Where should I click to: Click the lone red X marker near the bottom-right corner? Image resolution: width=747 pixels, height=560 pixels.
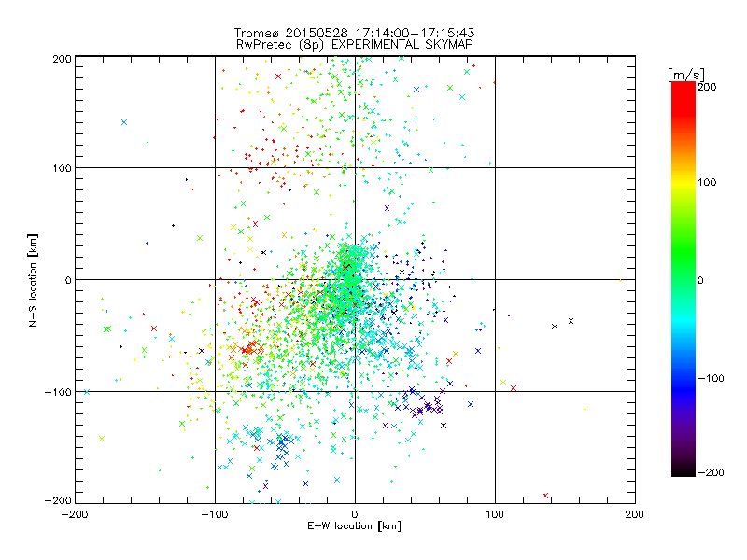[545, 496]
